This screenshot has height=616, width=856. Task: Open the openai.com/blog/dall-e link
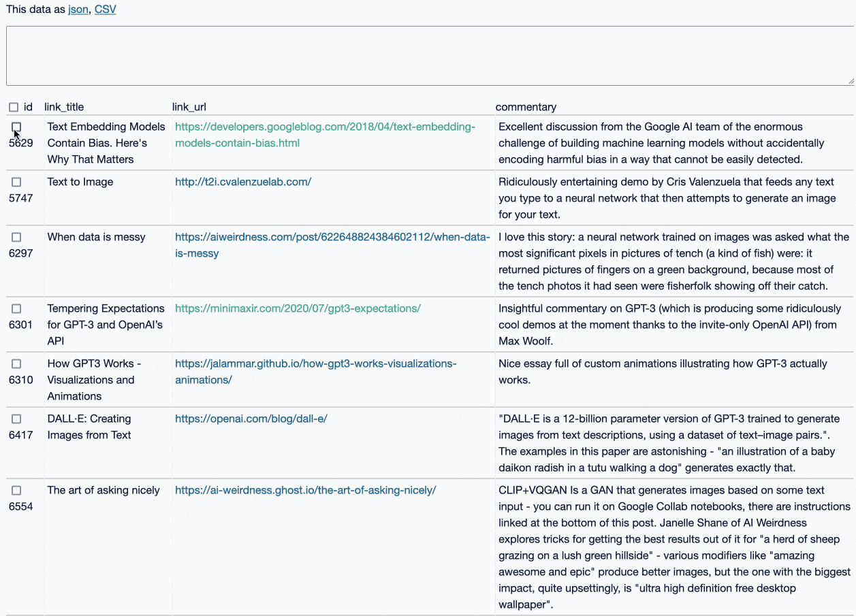click(251, 419)
